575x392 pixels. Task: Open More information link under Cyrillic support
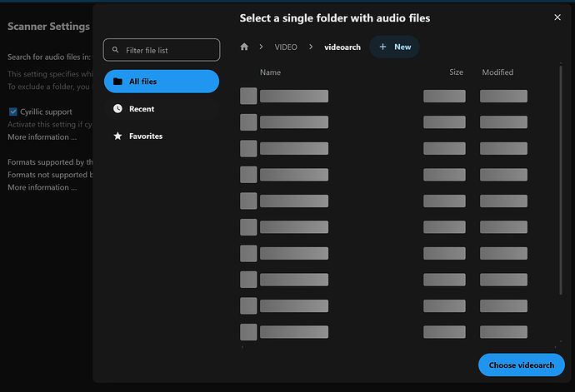42,137
